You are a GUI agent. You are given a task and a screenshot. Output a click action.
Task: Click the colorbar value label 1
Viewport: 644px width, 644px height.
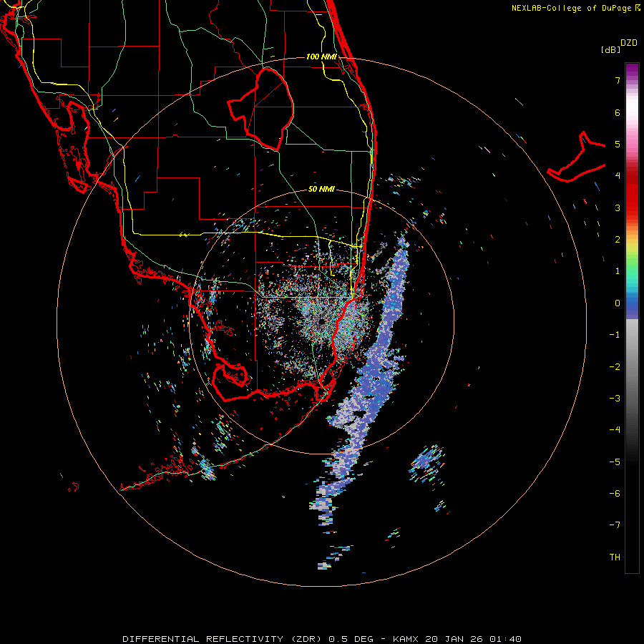pyautogui.click(x=618, y=271)
